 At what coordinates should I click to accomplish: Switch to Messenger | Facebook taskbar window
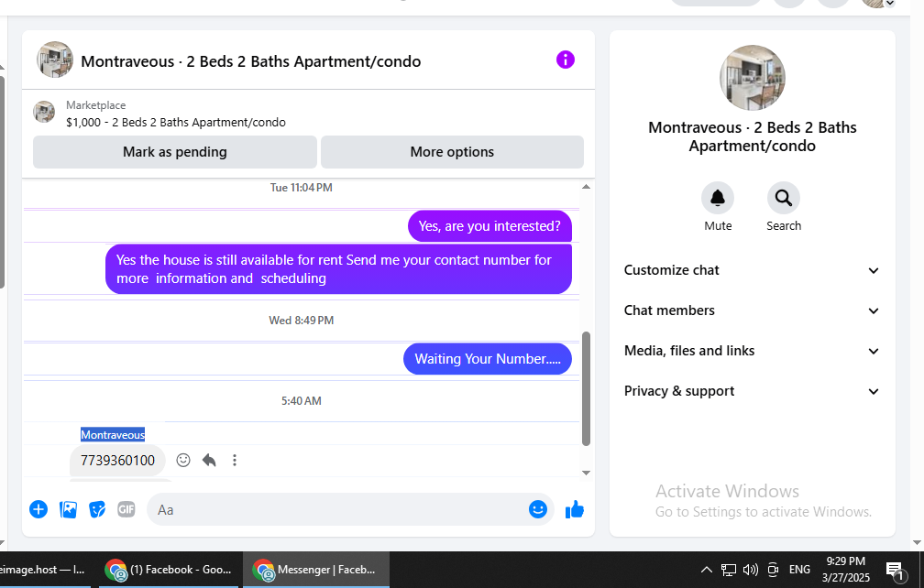[316, 569]
